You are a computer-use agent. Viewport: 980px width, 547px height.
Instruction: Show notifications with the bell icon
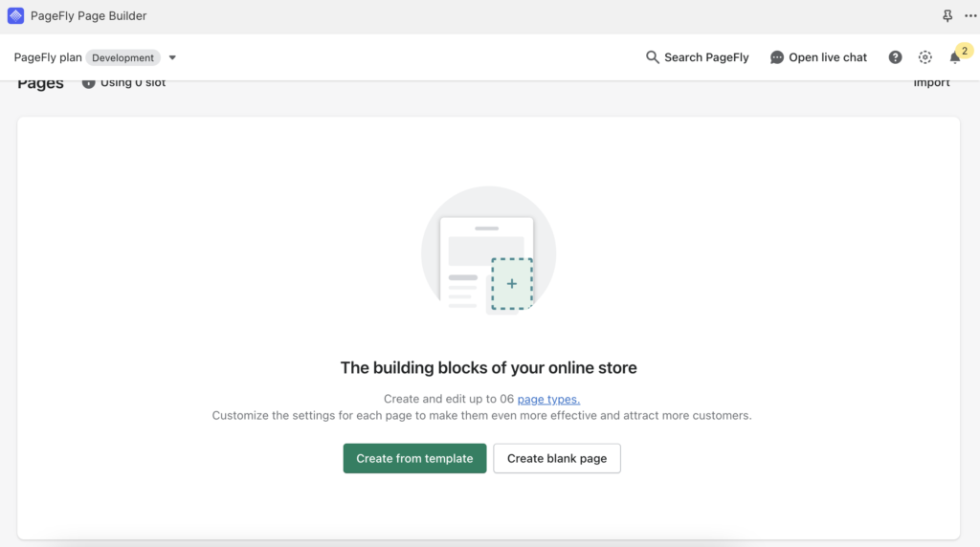point(954,58)
